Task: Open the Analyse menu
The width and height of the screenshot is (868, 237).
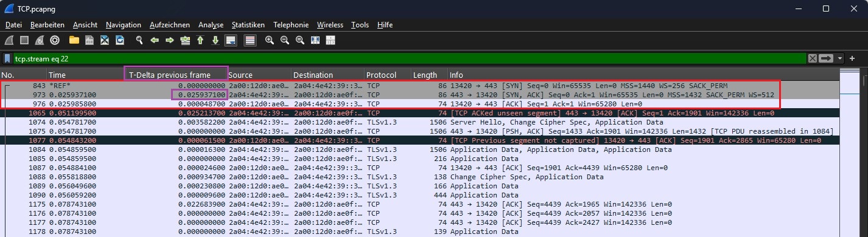Action: (x=211, y=25)
